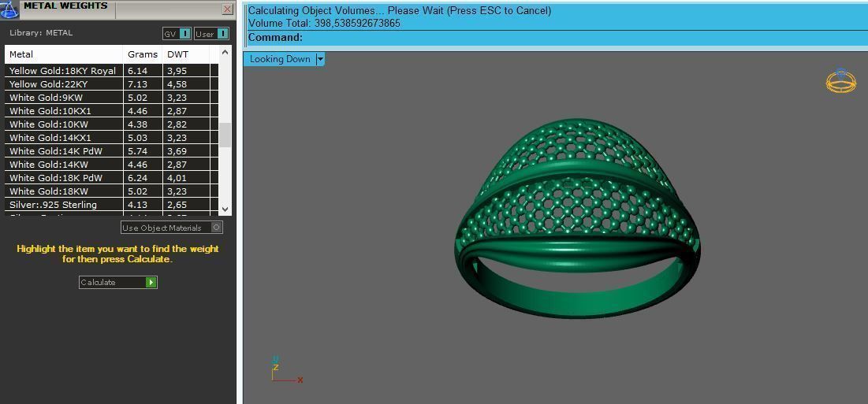Click the green ring model in viewport
This screenshot has width=868, height=404.
577,218
